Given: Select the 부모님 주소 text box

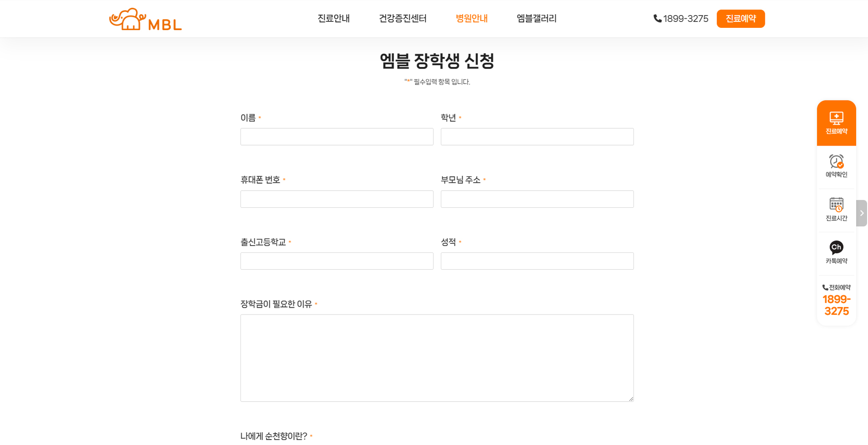Looking at the screenshot, I should [537, 199].
